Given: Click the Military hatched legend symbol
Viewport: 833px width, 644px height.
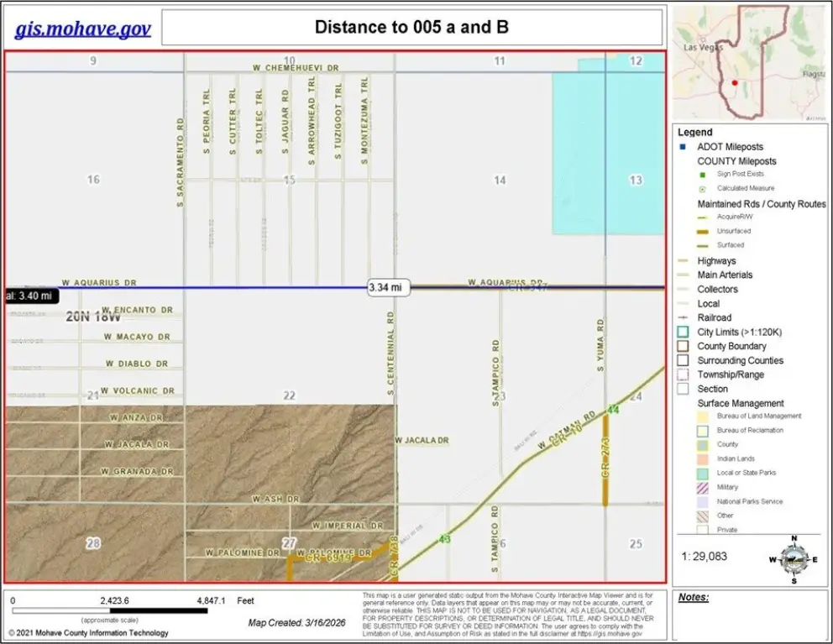Looking at the screenshot, I should coord(703,487).
